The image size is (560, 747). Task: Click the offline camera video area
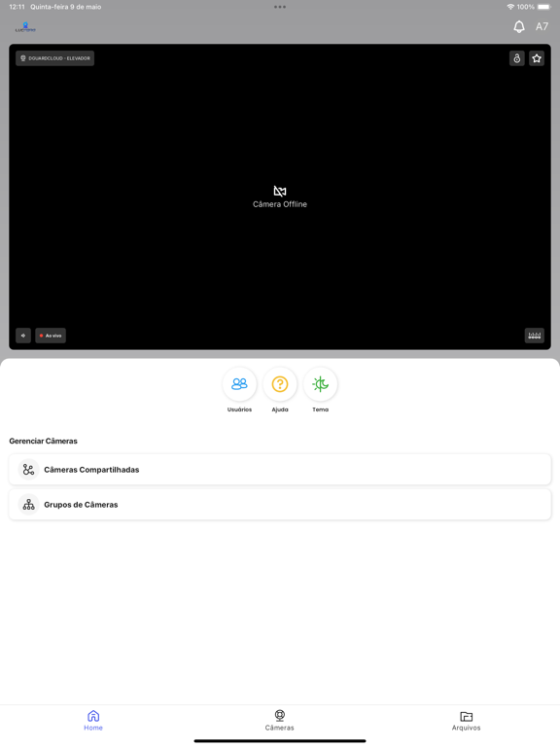(280, 196)
